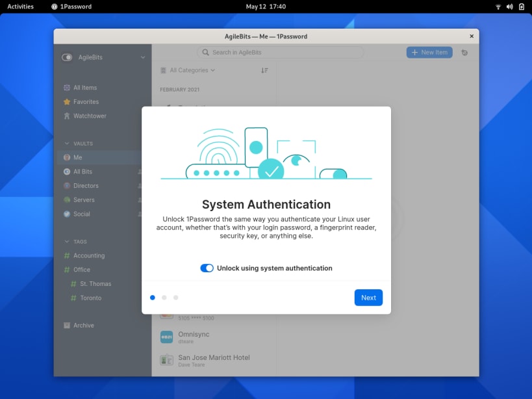Image resolution: width=532 pixels, height=399 pixels.
Task: Click the Favorites star icon
Action: [x=67, y=102]
